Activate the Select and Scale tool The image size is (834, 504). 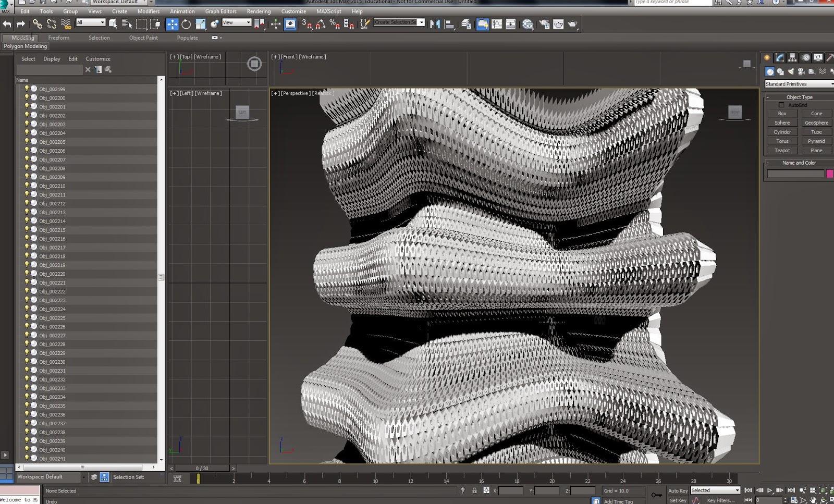201,24
